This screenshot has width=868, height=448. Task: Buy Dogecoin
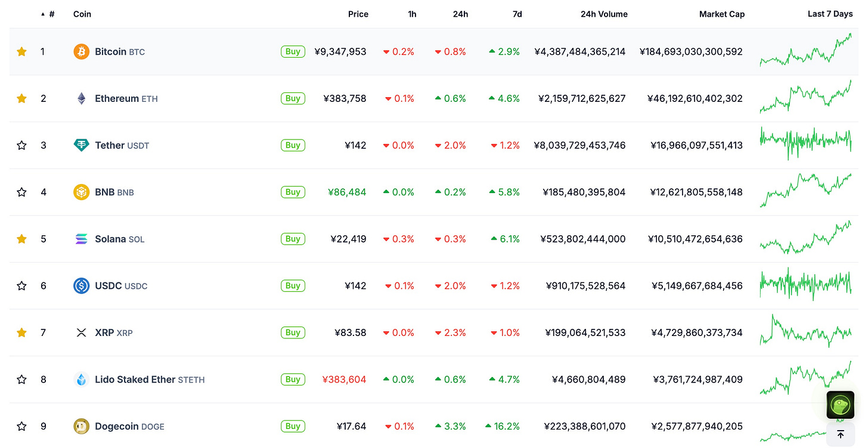(293, 427)
